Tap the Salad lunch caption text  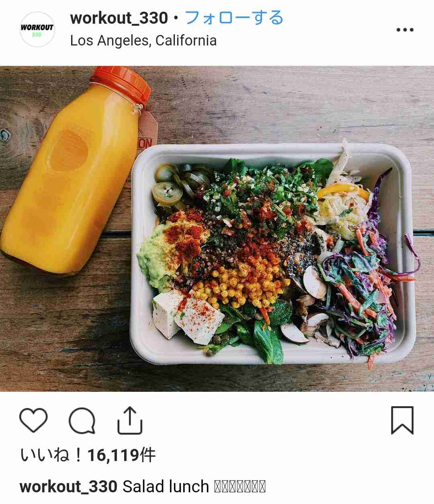click(166, 486)
